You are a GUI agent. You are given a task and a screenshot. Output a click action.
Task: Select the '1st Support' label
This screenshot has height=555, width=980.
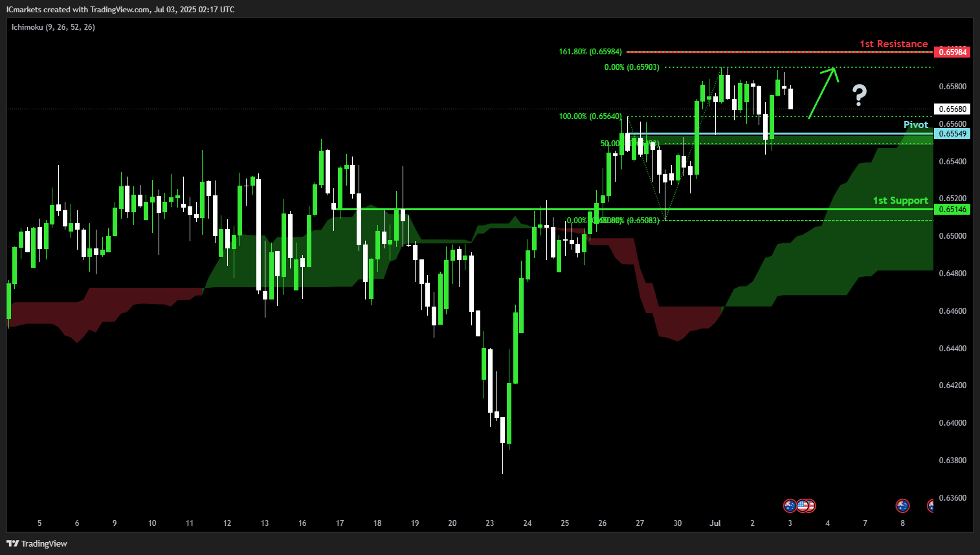tap(900, 201)
